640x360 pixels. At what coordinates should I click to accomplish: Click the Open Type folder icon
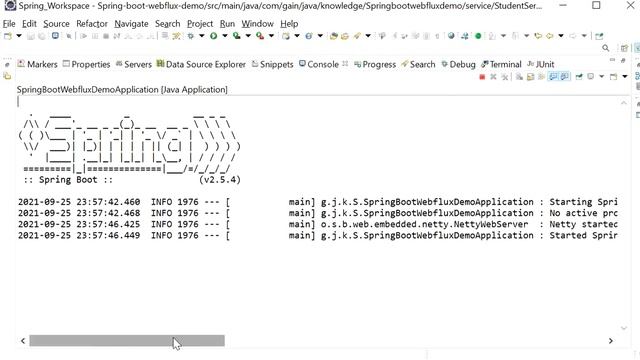333,36
